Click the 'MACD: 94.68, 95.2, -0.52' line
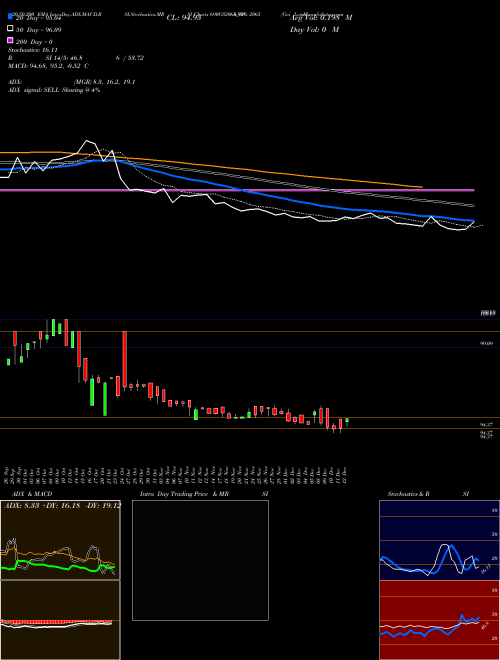Screen dimensions: 500x660 point(48,66)
